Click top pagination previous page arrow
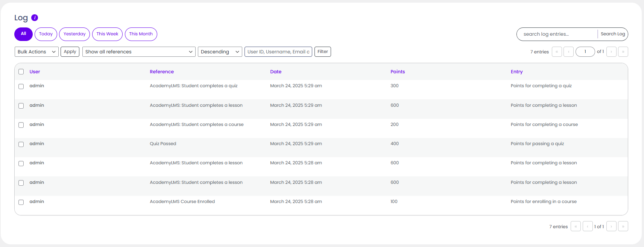 [568, 52]
